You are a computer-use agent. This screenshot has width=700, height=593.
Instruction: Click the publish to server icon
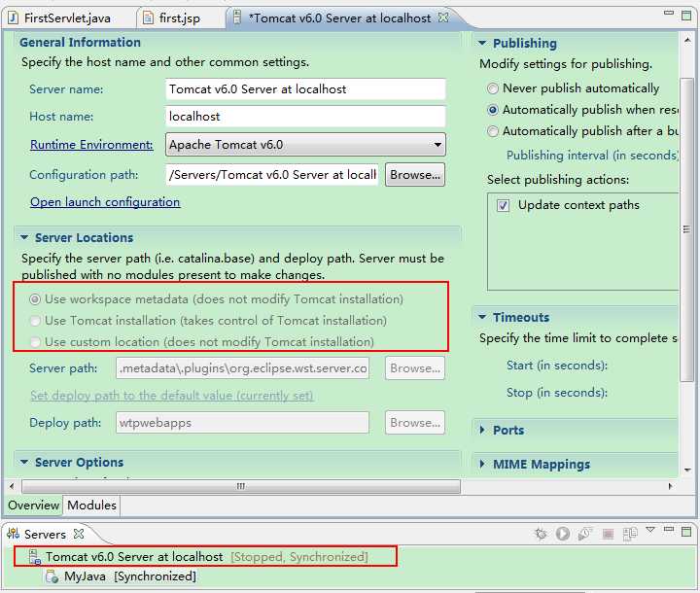point(630,534)
